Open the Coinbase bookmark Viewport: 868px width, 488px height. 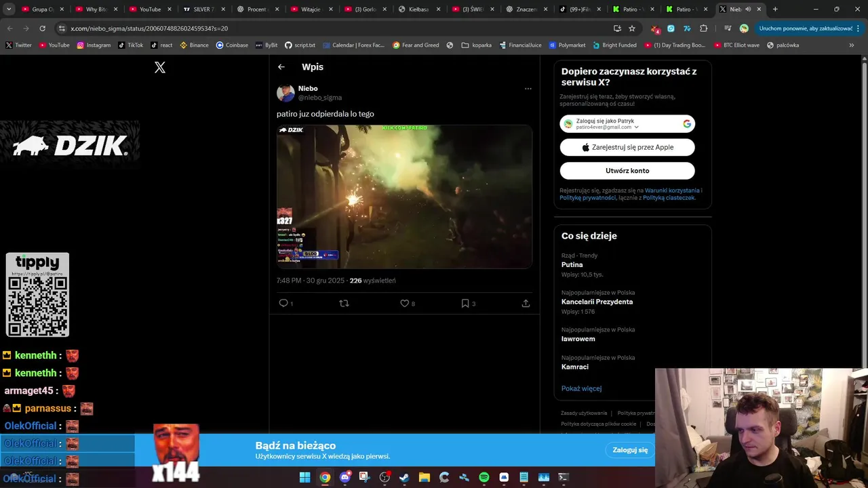click(x=232, y=45)
